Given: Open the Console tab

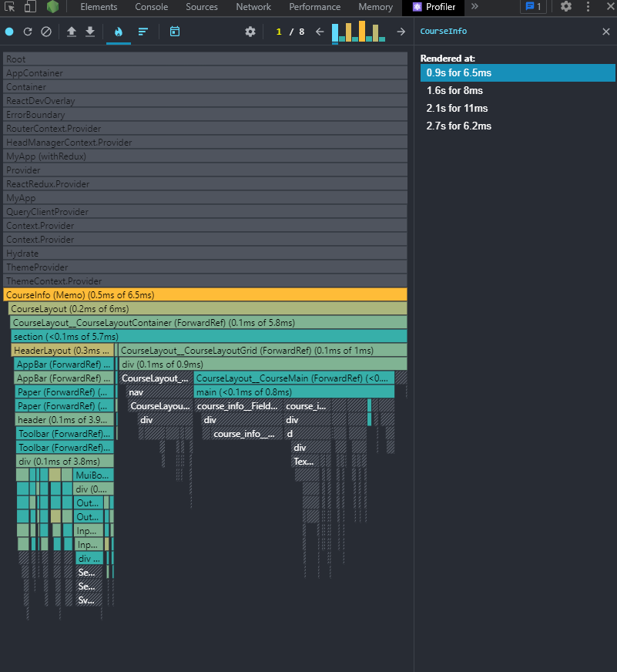Looking at the screenshot, I should (x=152, y=7).
